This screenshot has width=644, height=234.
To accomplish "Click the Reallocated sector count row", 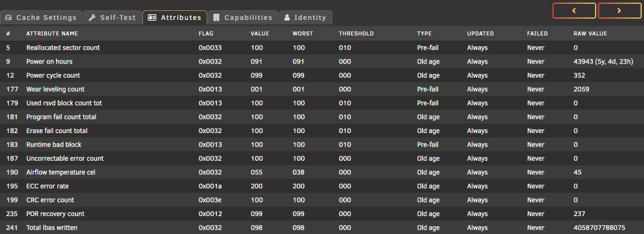I will [322, 48].
